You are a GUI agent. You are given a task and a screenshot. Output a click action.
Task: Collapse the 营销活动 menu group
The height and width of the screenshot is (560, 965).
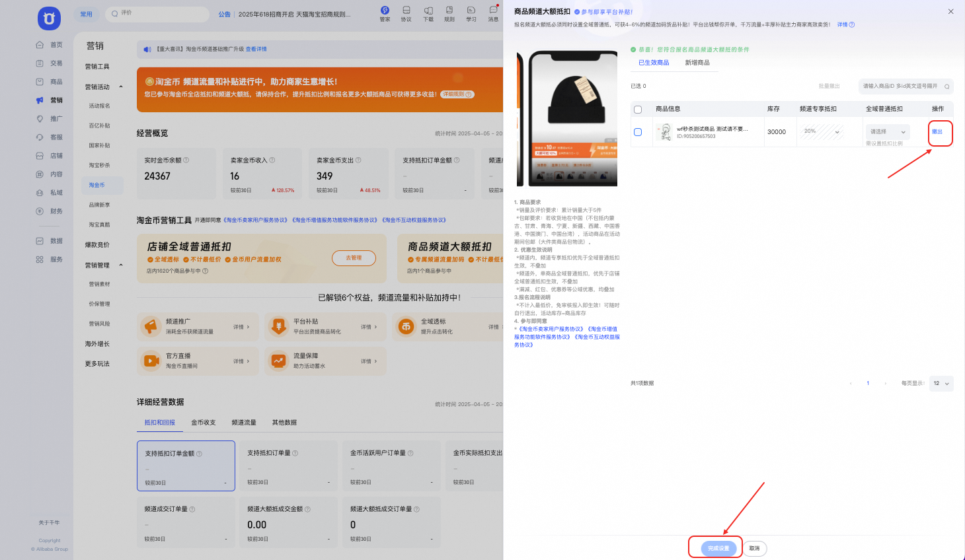(121, 87)
